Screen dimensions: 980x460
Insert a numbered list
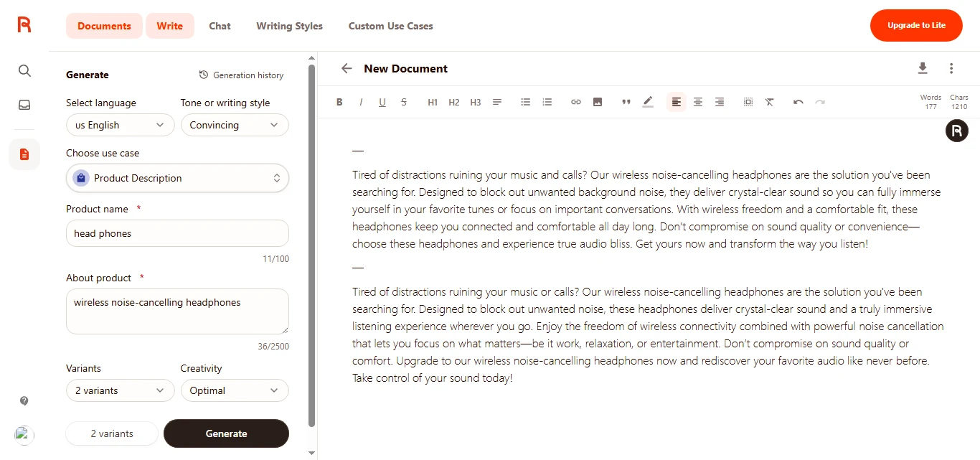tap(547, 103)
